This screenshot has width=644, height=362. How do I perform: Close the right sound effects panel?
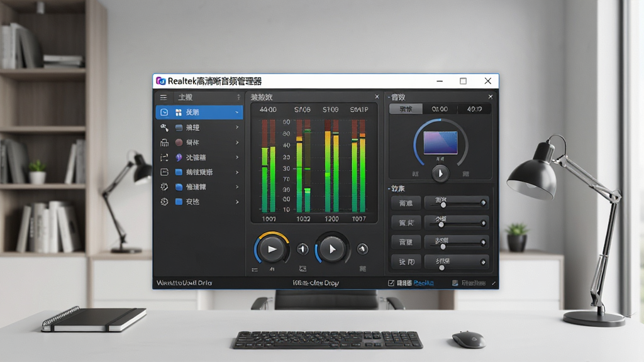[491, 97]
